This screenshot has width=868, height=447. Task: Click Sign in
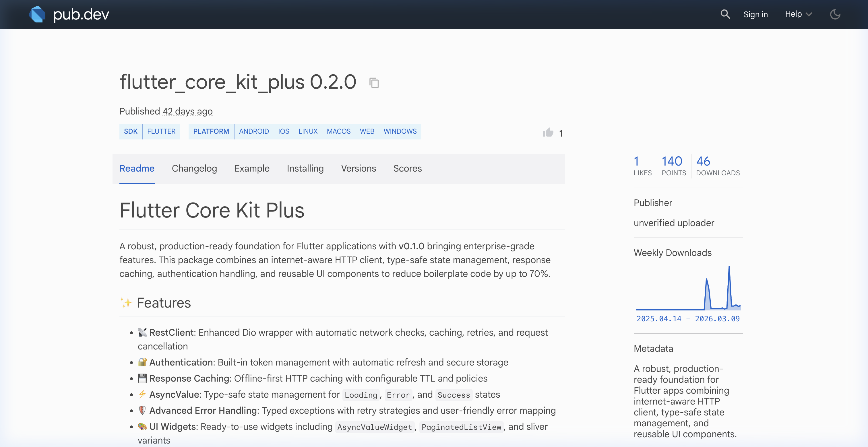(x=756, y=14)
